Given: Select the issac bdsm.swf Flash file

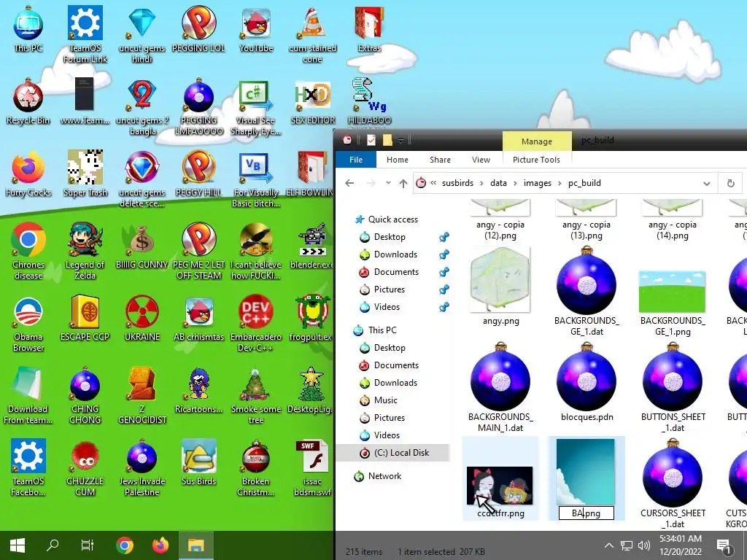Looking at the screenshot, I should point(312,468).
